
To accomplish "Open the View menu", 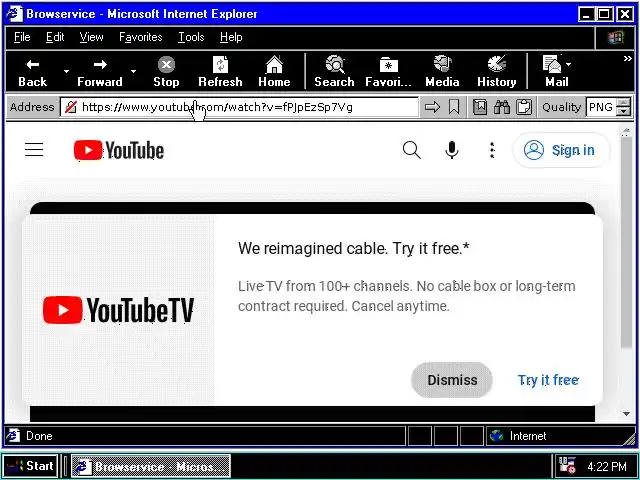I will [91, 37].
